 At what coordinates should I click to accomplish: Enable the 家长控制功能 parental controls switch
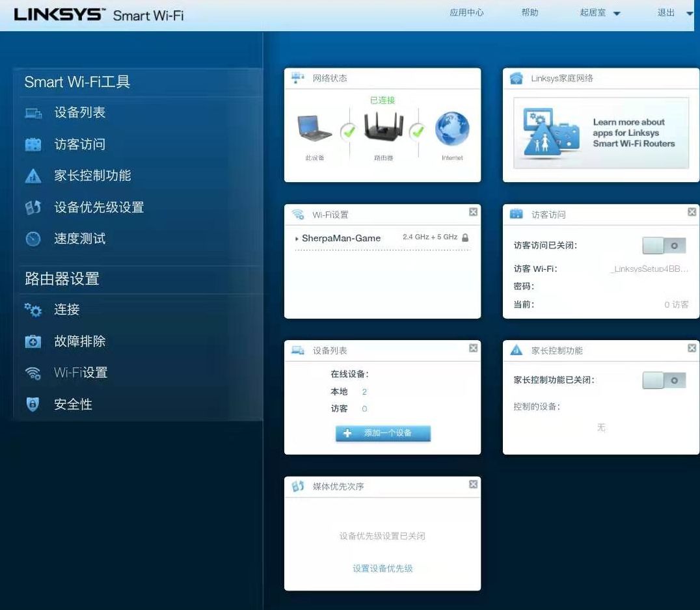point(664,380)
